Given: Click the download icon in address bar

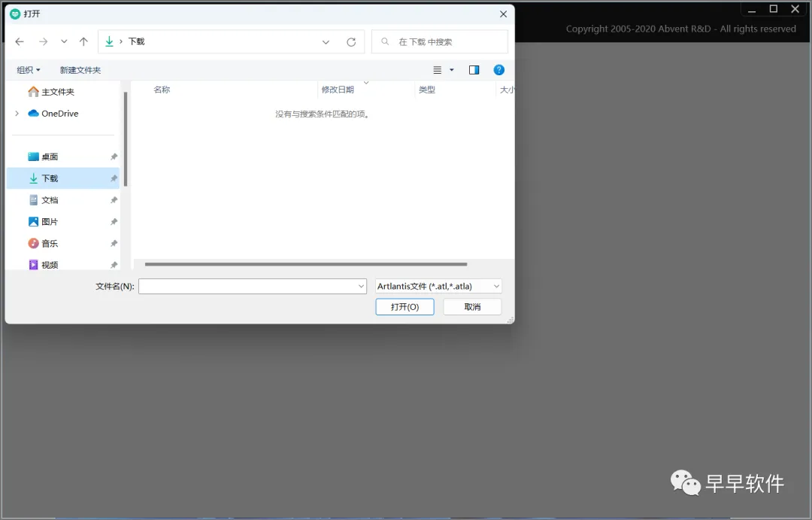Looking at the screenshot, I should coord(109,41).
